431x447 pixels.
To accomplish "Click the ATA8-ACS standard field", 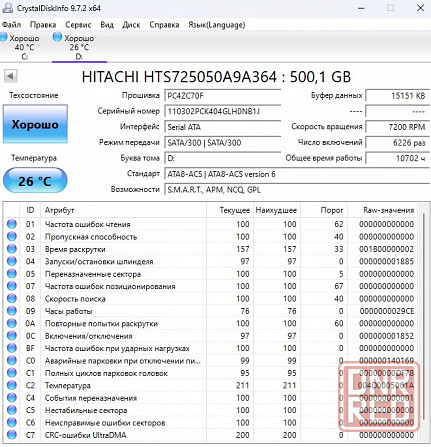I will 297,174.
